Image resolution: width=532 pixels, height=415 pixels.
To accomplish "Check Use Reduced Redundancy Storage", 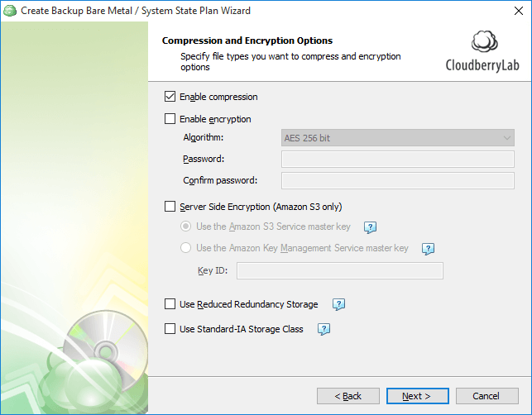I will (170, 304).
